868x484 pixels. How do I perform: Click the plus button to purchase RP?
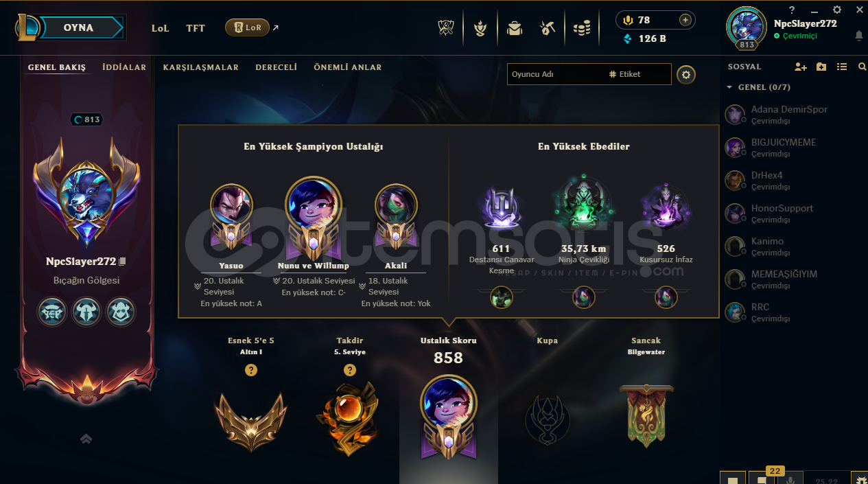click(x=685, y=20)
